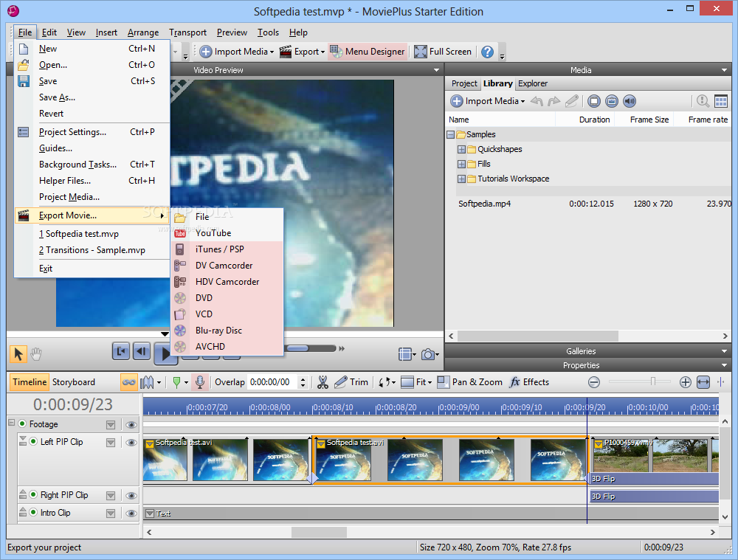The image size is (738, 560).
Task: Click the Pan & Zoom tool
Action: pyautogui.click(x=469, y=382)
